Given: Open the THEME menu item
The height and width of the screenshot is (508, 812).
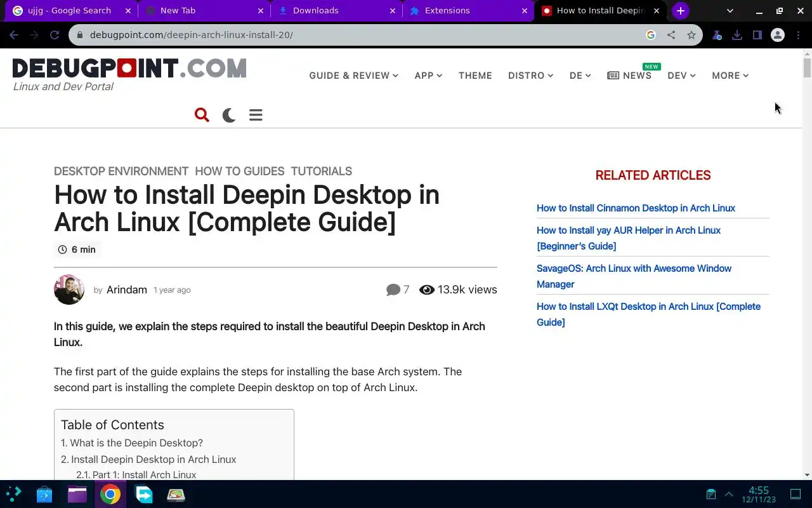Looking at the screenshot, I should (475, 76).
